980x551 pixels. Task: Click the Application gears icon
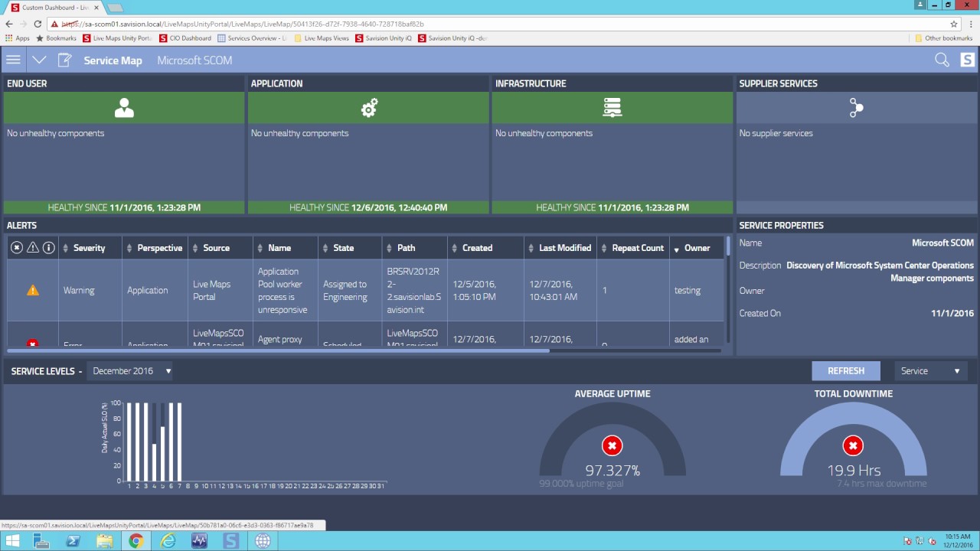(x=369, y=108)
